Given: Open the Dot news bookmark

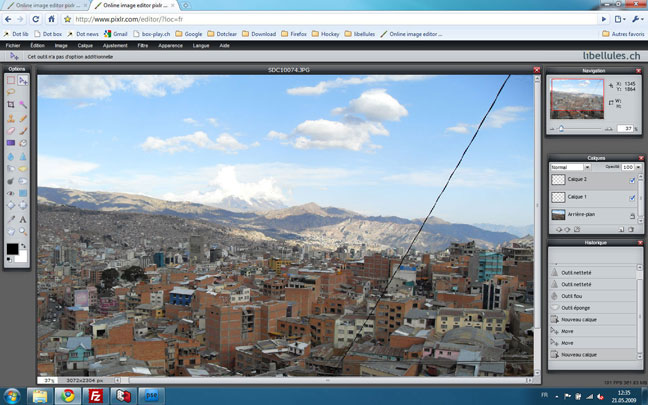Looking at the screenshot, I should tap(83, 34).
